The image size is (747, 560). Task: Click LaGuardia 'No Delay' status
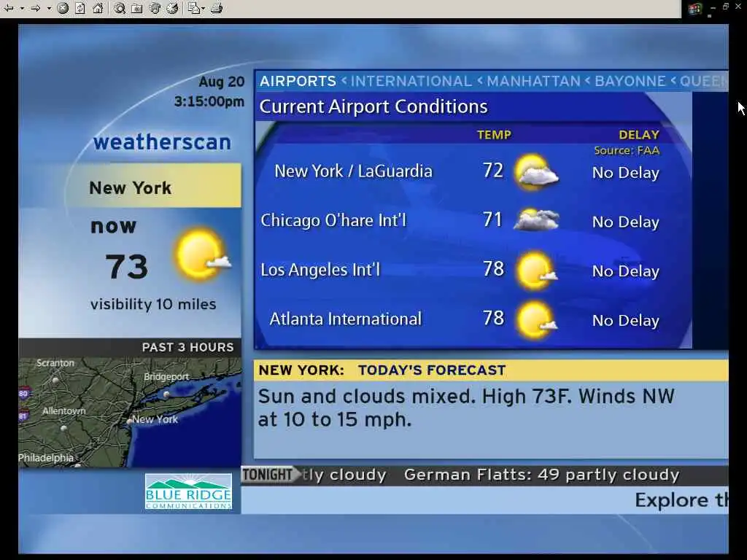[x=625, y=172]
